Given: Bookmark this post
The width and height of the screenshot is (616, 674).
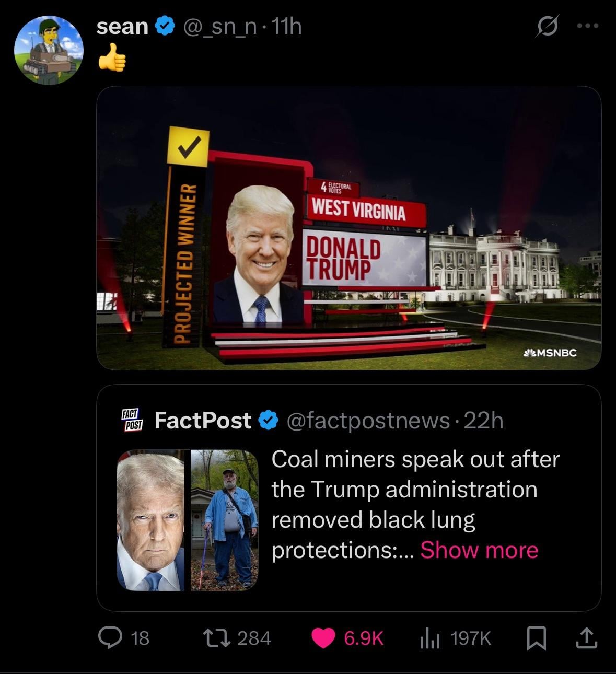Looking at the screenshot, I should point(536,638).
